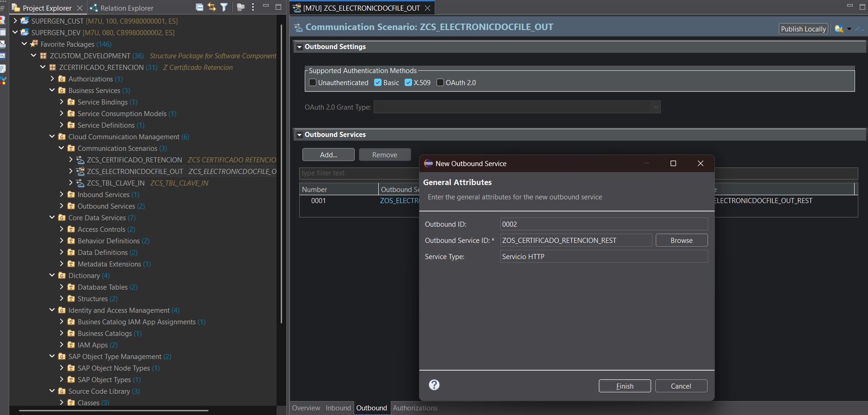The image size is (868, 415).
Task: Click the IAM Apps folder icon
Action: (71, 345)
